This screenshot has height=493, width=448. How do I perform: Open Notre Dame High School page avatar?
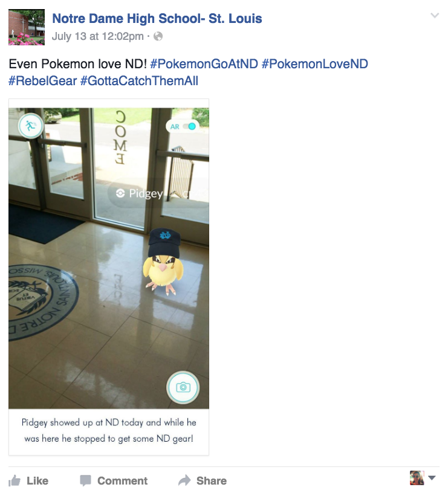pos(27,27)
